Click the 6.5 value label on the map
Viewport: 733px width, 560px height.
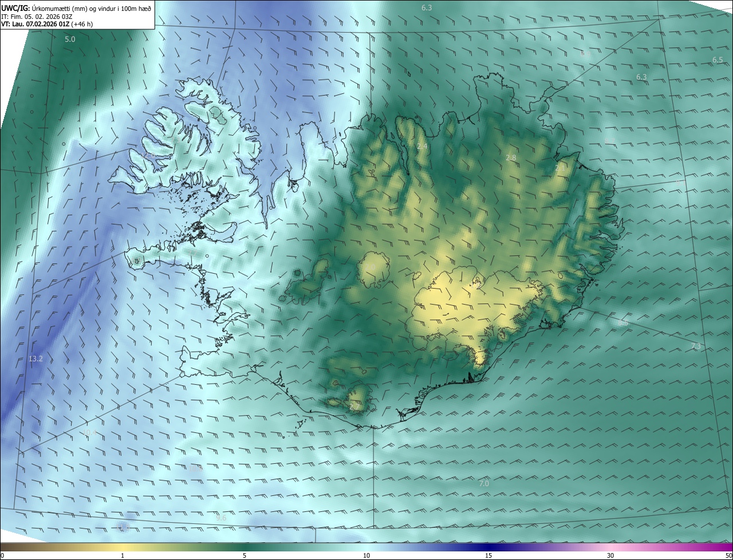point(718,60)
